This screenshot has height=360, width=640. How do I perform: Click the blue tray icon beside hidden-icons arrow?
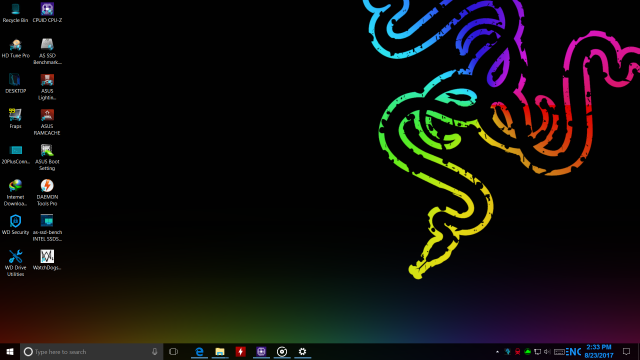click(507, 351)
